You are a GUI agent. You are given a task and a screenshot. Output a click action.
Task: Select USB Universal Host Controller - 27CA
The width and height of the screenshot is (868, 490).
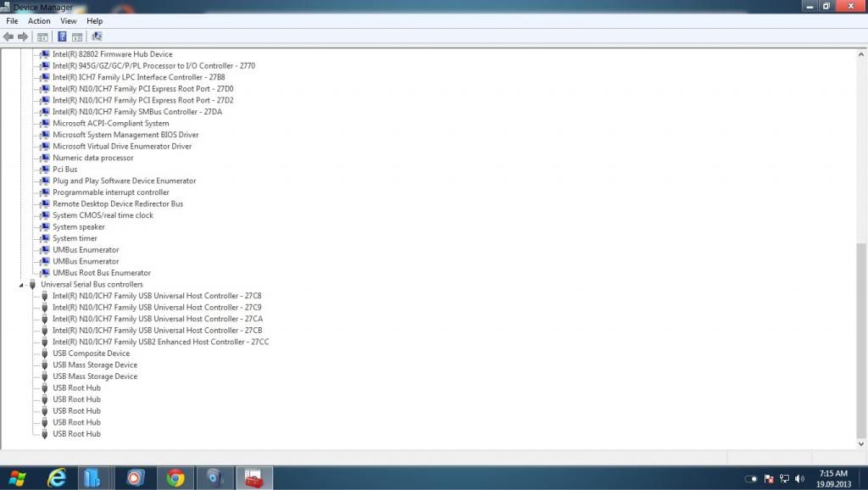click(x=158, y=319)
